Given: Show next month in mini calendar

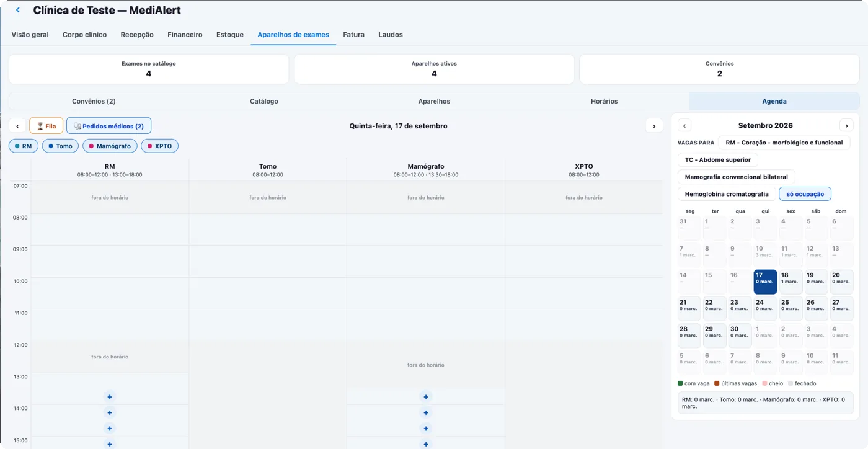Looking at the screenshot, I should coord(846,125).
